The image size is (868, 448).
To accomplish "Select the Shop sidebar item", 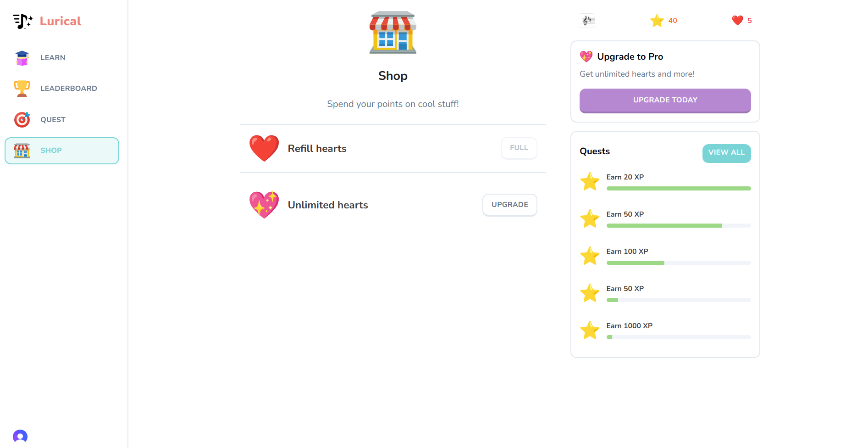I will tap(61, 151).
